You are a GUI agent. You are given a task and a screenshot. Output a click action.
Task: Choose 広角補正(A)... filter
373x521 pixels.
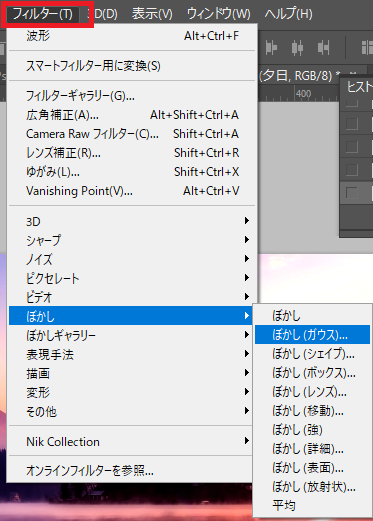point(132,115)
